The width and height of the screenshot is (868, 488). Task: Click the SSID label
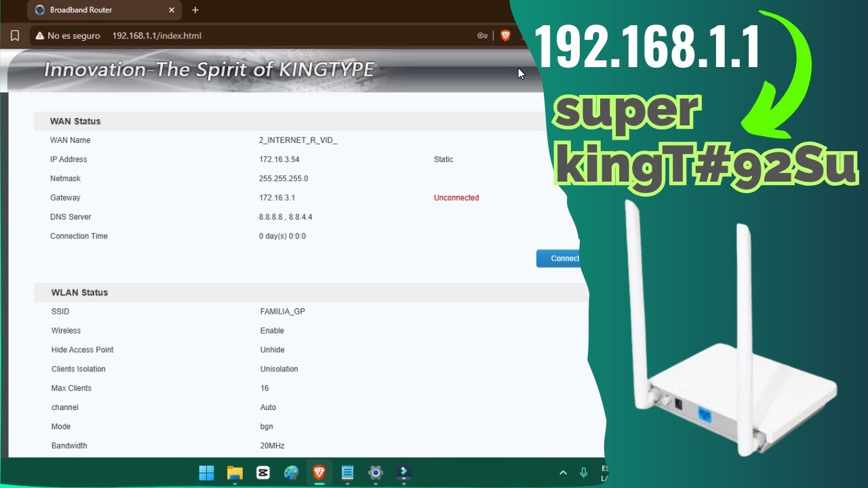pos(60,312)
